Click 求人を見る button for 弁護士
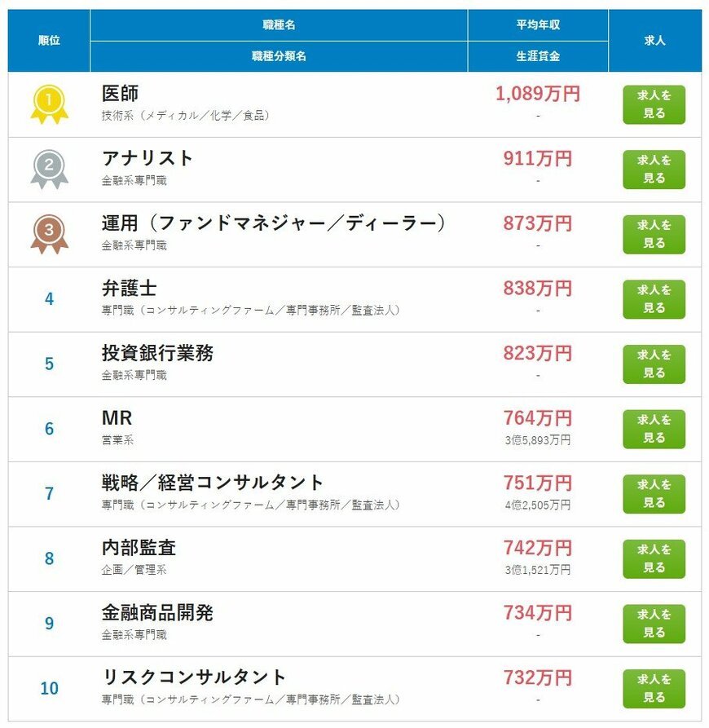This screenshot has height=728, width=709. (653, 299)
